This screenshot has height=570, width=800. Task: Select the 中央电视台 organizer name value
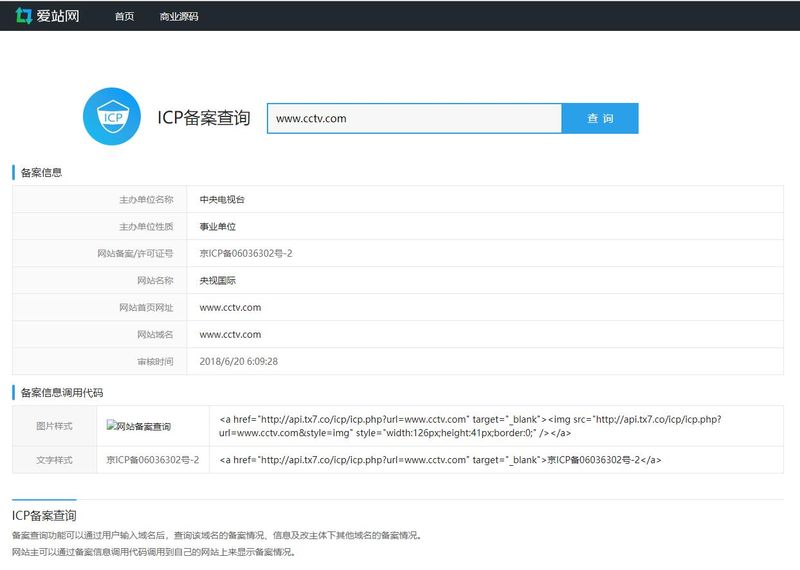coord(222,200)
